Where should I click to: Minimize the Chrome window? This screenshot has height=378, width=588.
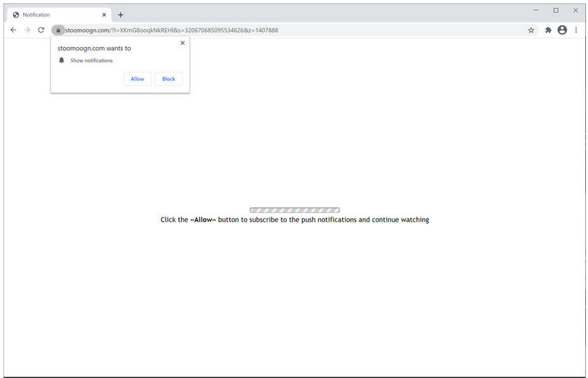536,10
